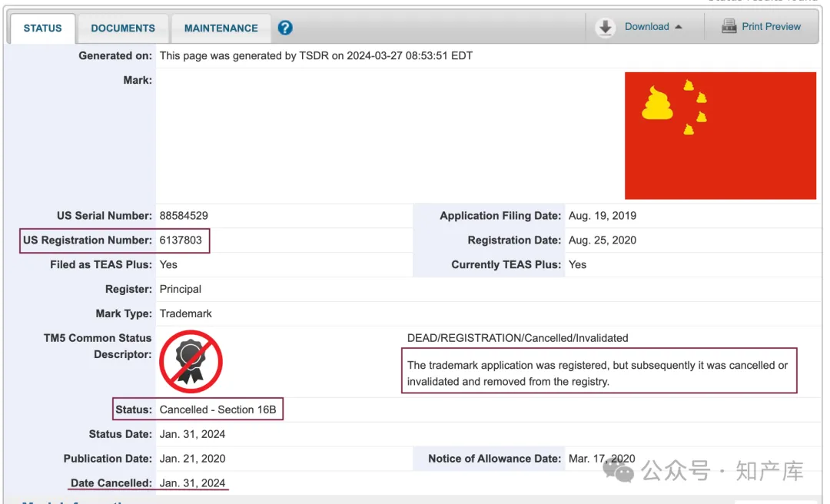Open Print Preview
This screenshot has width=830, height=504.
(x=771, y=26)
